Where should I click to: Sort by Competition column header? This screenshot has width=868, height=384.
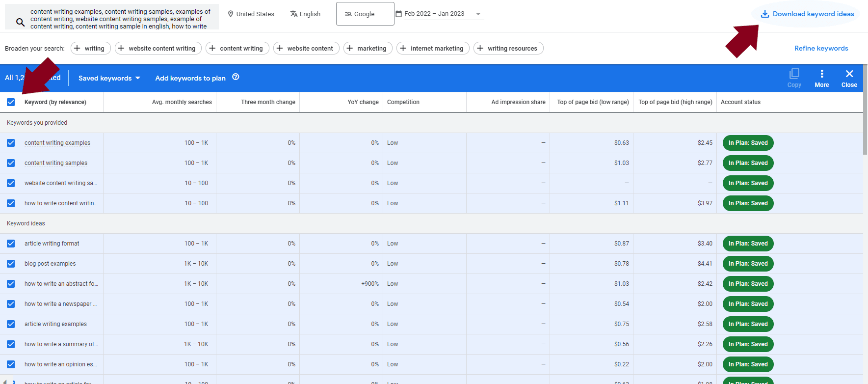pyautogui.click(x=403, y=102)
